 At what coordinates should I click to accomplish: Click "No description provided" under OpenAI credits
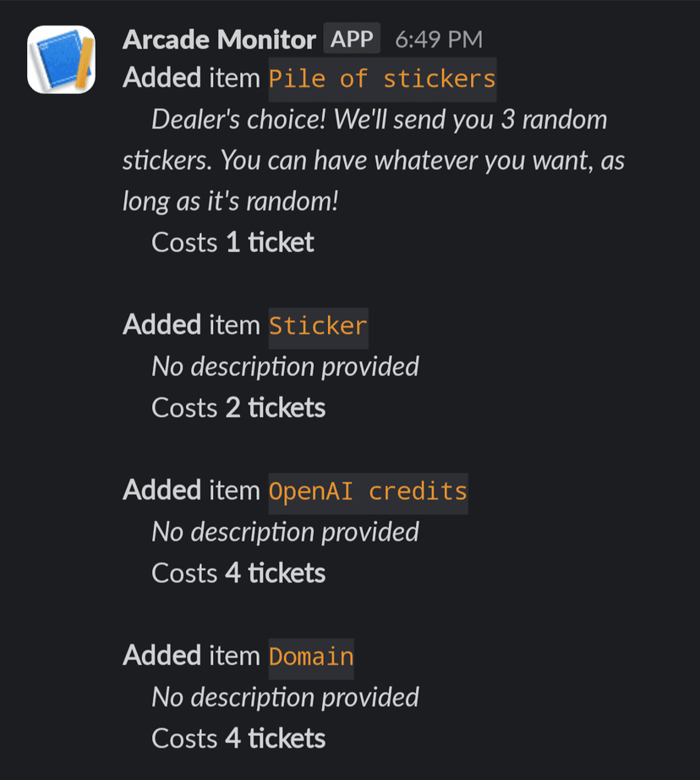pos(285,532)
